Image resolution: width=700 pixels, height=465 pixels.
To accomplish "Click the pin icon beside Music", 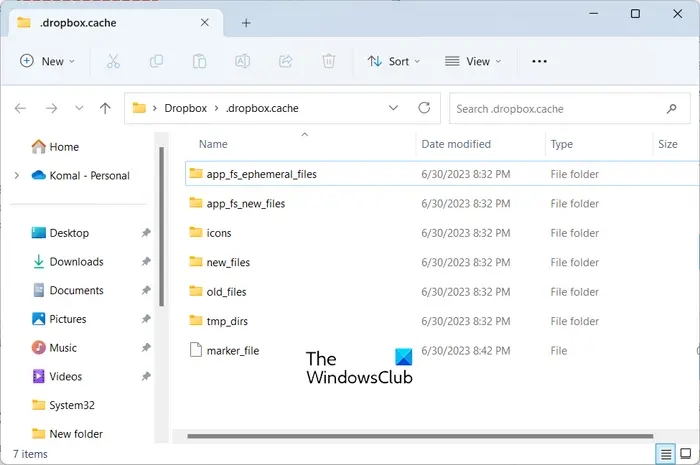I will (x=146, y=348).
